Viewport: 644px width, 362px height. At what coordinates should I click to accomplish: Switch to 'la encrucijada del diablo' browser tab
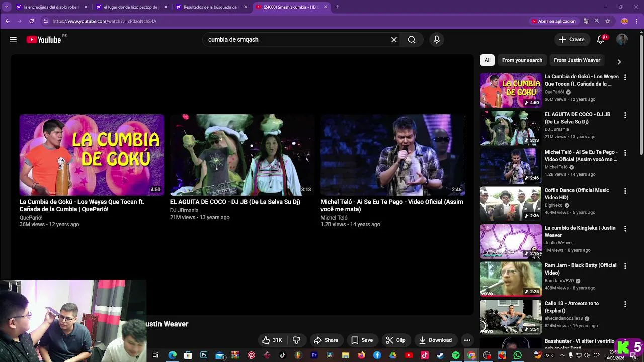[51, 7]
